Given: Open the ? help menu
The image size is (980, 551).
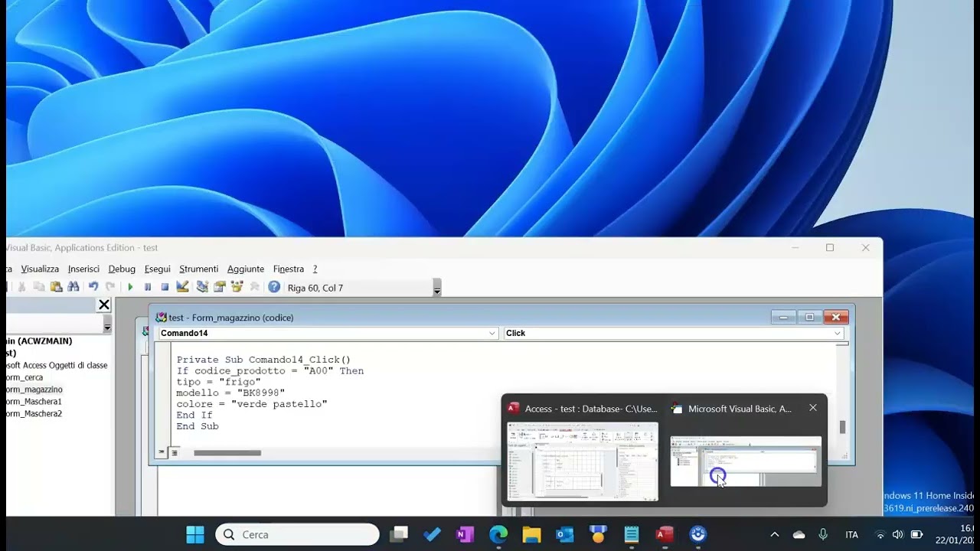Looking at the screenshot, I should click(315, 269).
